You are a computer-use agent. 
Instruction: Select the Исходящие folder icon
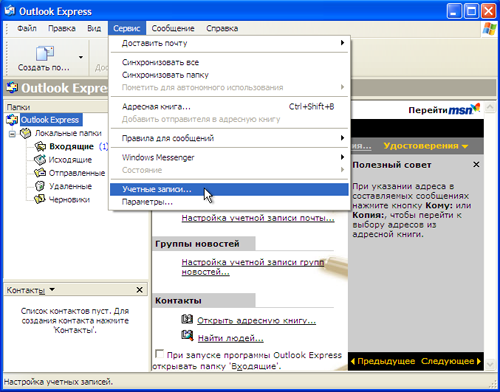[x=40, y=160]
